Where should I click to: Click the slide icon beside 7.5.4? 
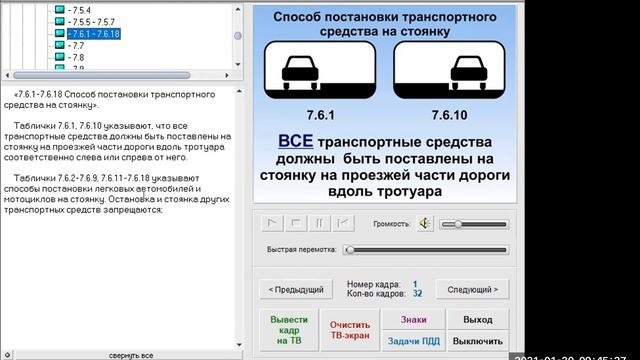click(x=60, y=10)
